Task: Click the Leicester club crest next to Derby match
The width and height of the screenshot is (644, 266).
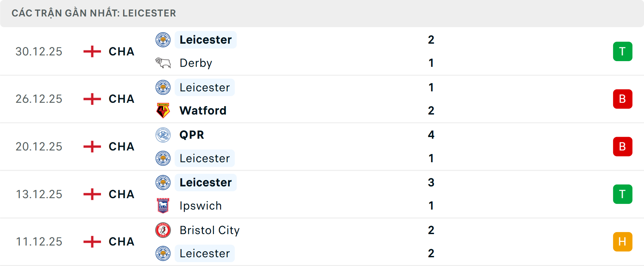Action: pyautogui.click(x=163, y=39)
